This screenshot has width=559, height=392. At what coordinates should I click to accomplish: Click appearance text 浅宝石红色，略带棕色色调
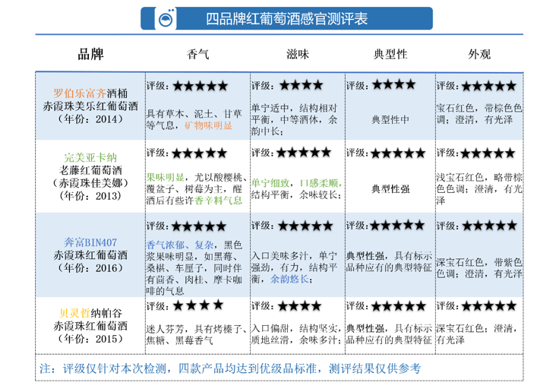point(479,183)
